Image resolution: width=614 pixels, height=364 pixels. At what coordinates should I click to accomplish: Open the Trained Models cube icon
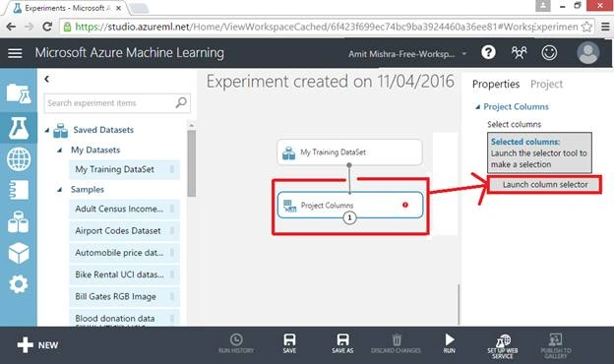click(x=19, y=253)
